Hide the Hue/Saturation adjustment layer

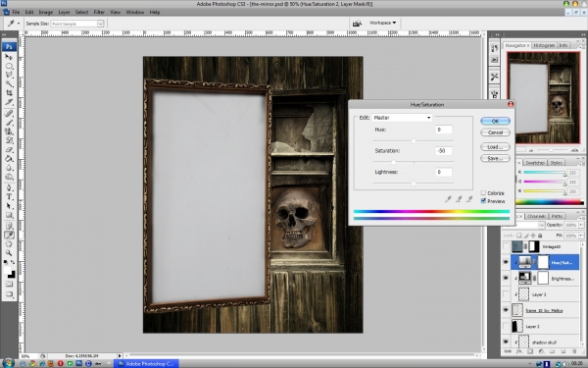click(506, 262)
